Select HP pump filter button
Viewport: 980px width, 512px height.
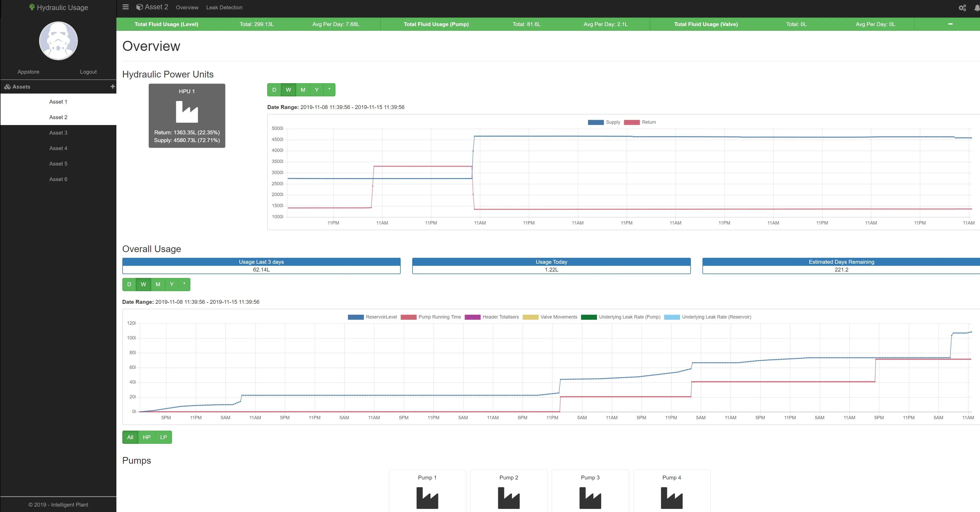[x=146, y=437]
